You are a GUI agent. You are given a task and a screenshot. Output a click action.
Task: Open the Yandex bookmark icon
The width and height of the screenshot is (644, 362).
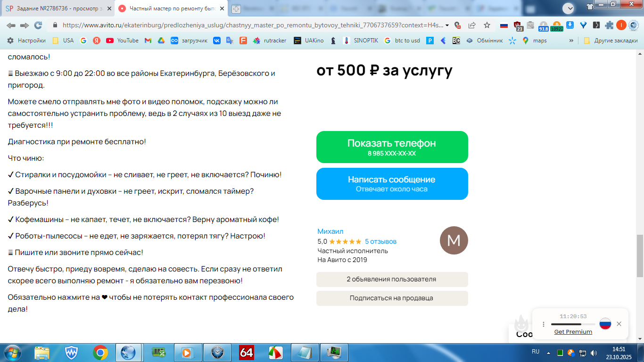[97, 41]
